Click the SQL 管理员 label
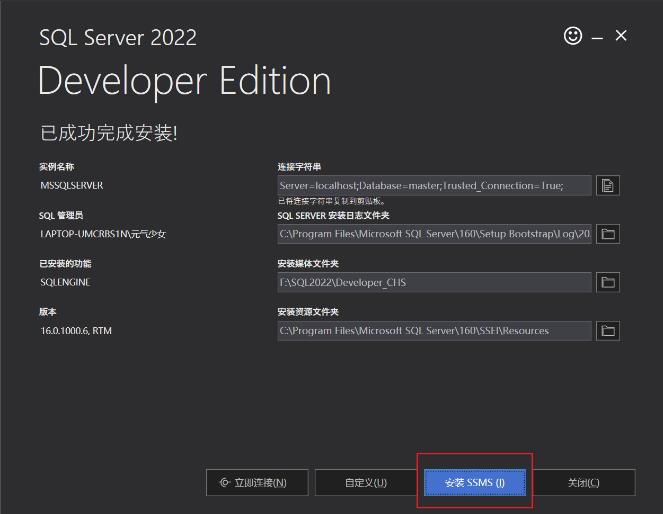This screenshot has height=514, width=663. [x=61, y=216]
